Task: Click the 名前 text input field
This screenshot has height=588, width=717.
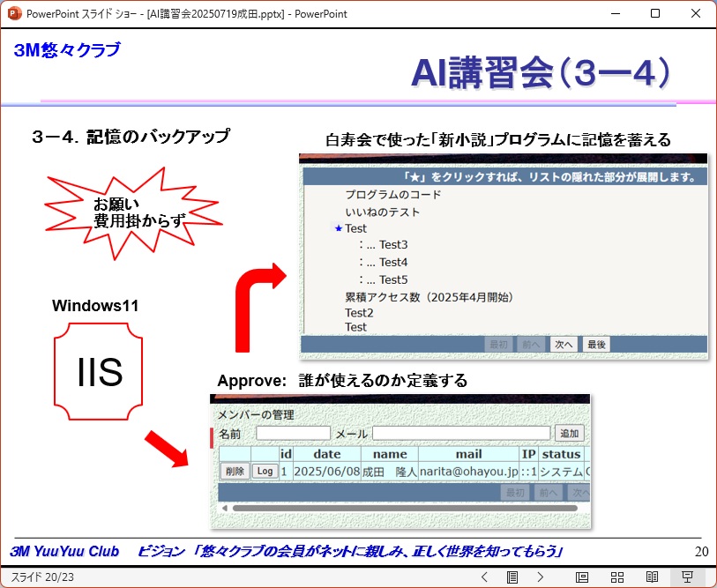Action: click(293, 434)
